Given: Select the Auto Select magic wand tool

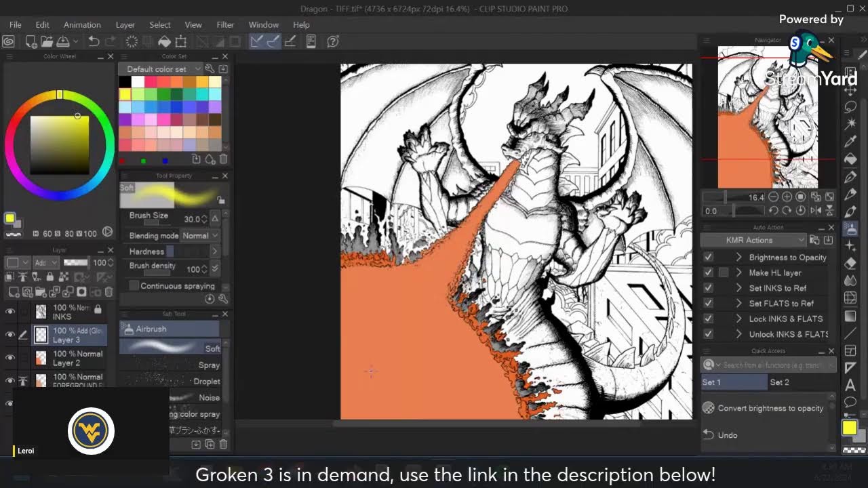Looking at the screenshot, I should click(850, 124).
